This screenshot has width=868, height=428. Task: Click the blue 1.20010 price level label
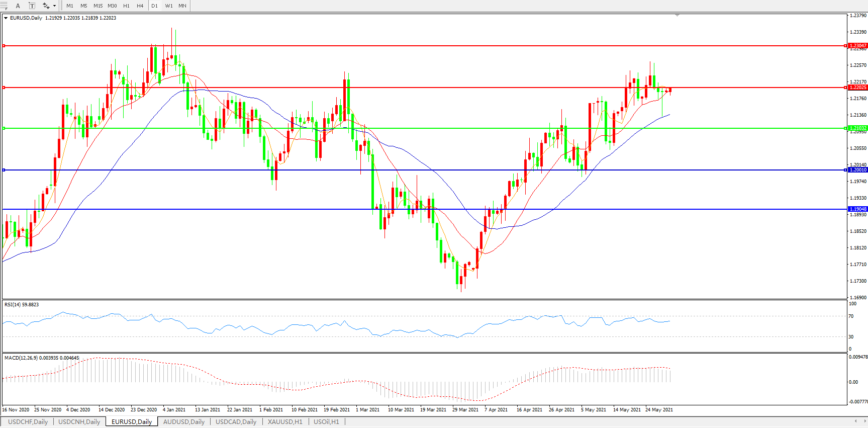pyautogui.click(x=857, y=170)
